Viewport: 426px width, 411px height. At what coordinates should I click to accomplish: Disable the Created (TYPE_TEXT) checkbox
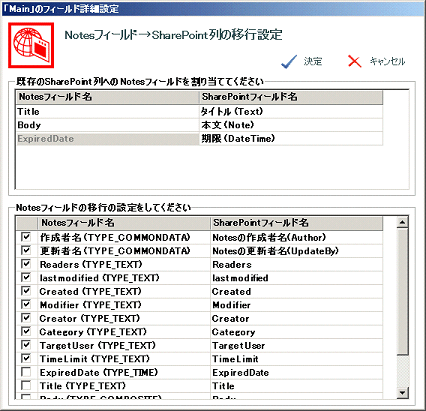click(26, 291)
